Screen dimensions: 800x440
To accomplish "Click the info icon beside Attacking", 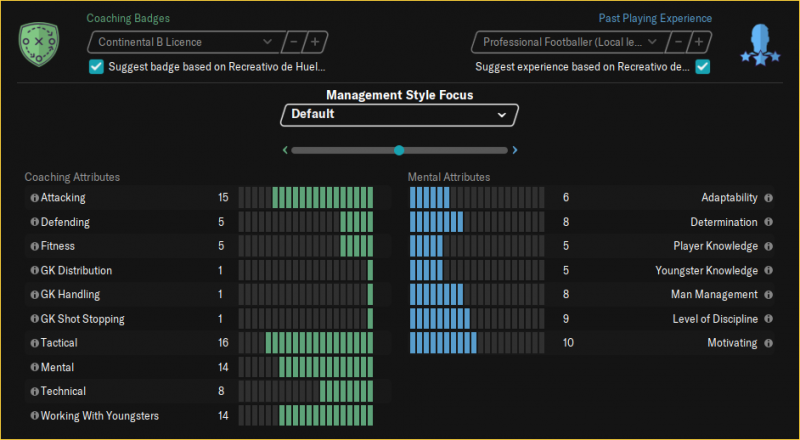I will pyautogui.click(x=35, y=198).
